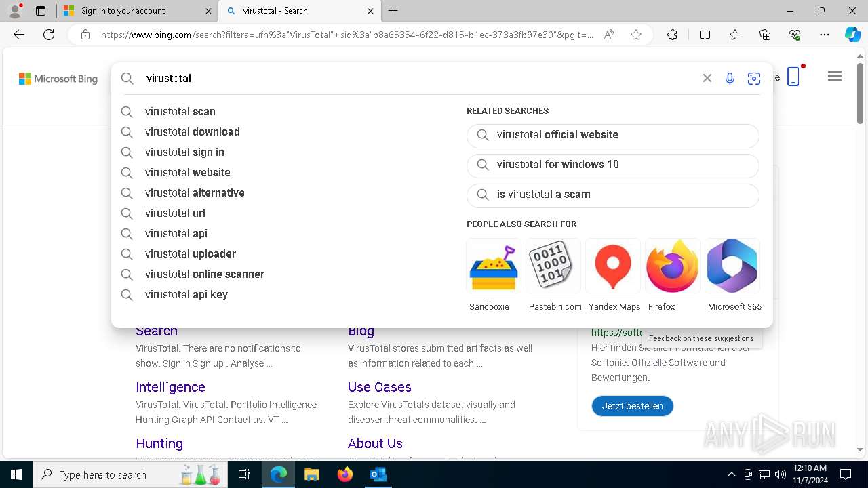Add page to favorites star icon

click(x=636, y=35)
